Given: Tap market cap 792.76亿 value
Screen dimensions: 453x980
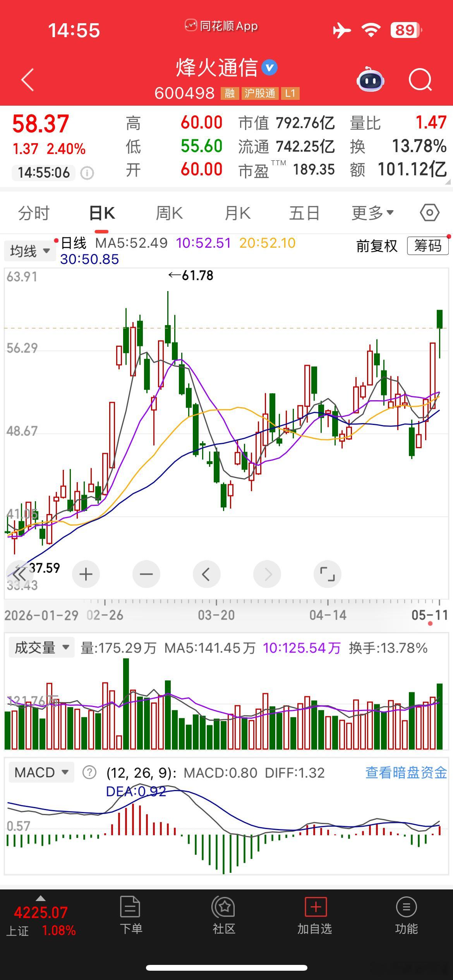Looking at the screenshot, I should pyautogui.click(x=305, y=123).
